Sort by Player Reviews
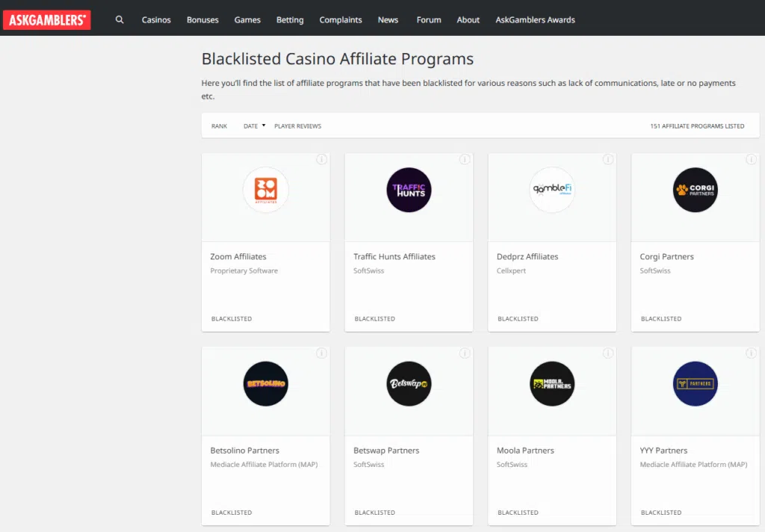This screenshot has width=765, height=532. pos(297,126)
